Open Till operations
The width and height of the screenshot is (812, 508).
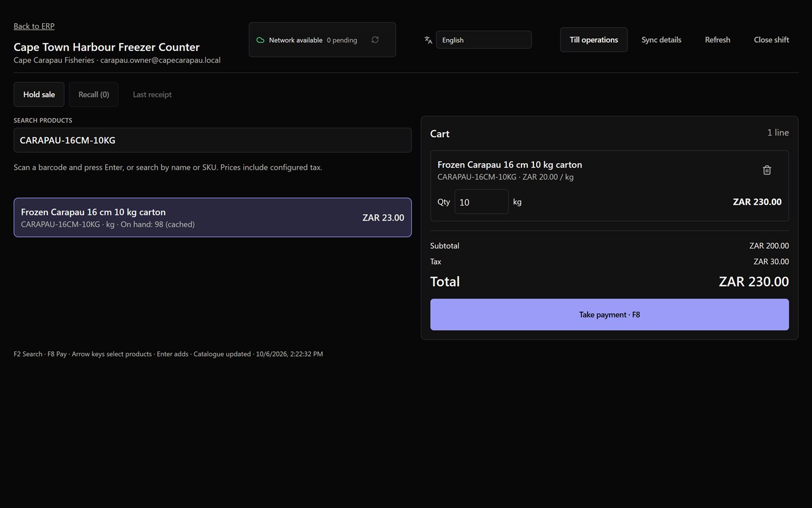[x=594, y=40]
